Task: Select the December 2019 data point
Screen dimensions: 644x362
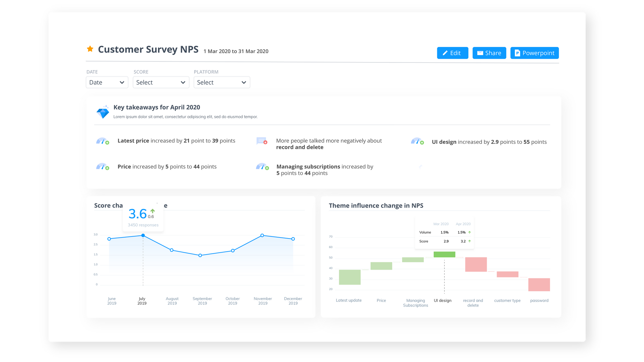Action: [293, 239]
